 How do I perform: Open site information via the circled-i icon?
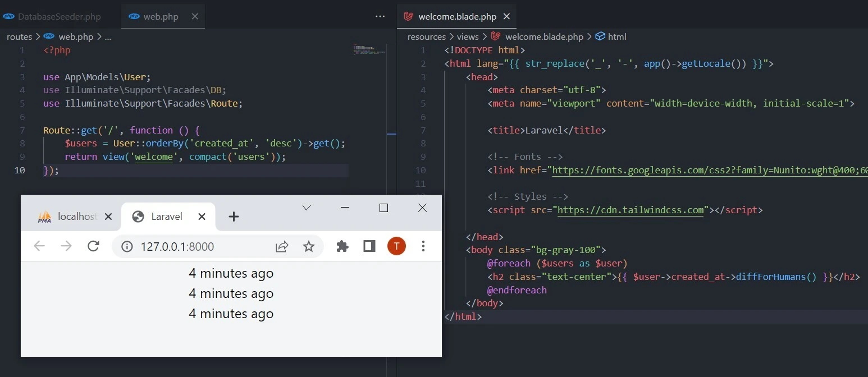[x=127, y=246]
